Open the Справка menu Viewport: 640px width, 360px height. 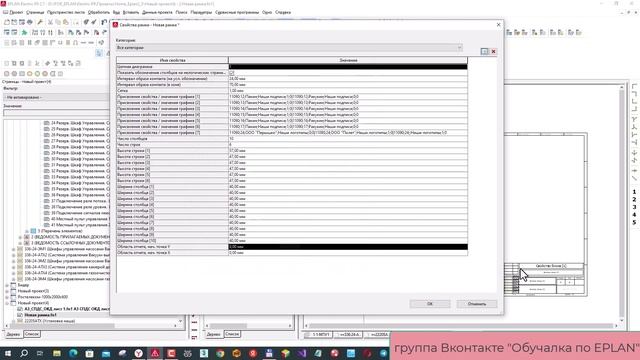click(x=283, y=12)
